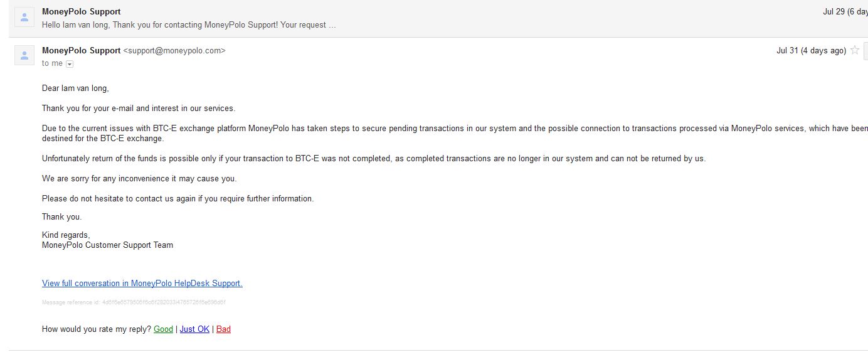Rate the reply as Good
The width and height of the screenshot is (868, 357).
tap(163, 329)
